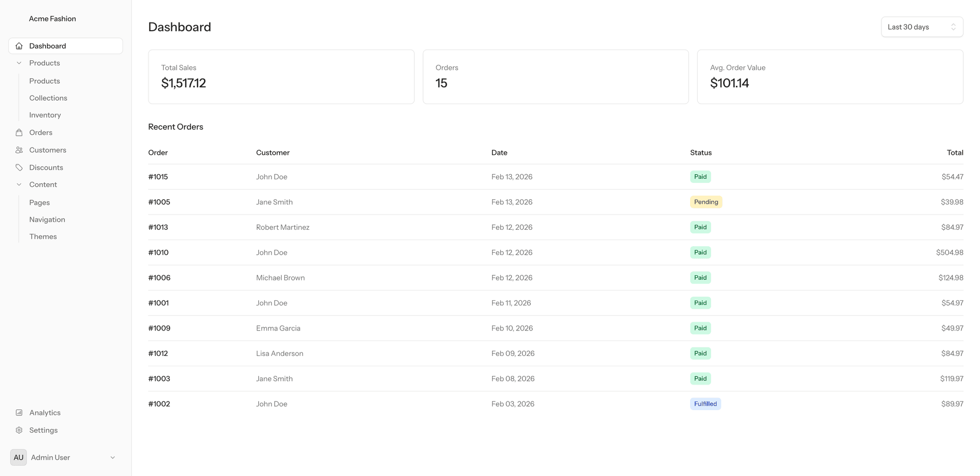Click the chevron next to Content
The height and width of the screenshot is (476, 980).
19,184
